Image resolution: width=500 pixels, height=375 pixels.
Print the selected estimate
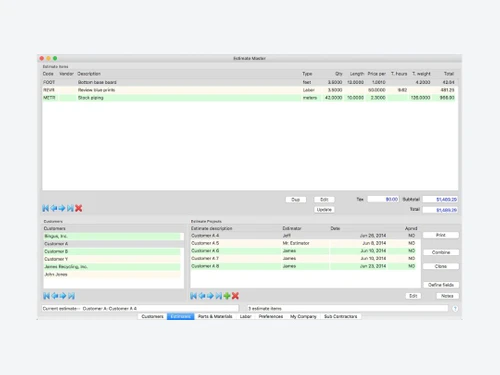point(441,235)
